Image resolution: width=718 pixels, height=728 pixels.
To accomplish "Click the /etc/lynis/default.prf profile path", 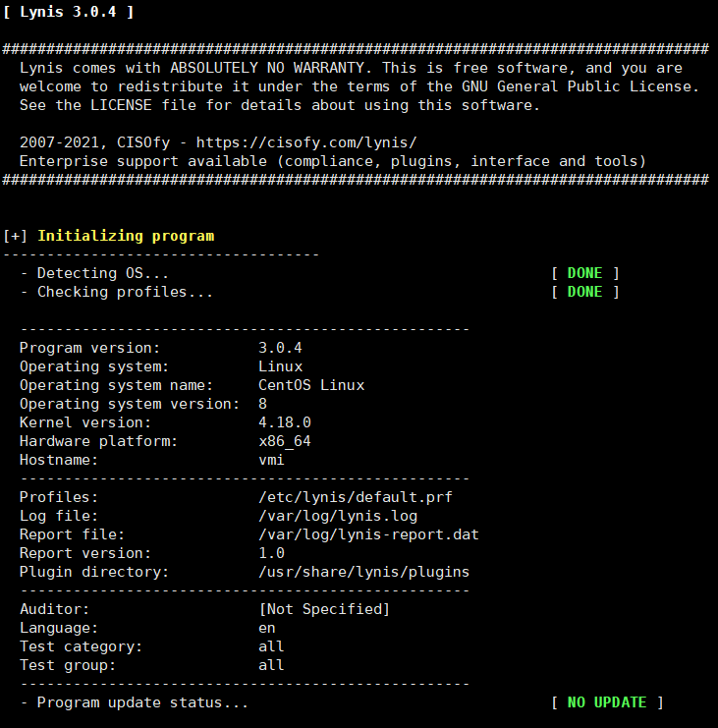I will (x=355, y=497).
